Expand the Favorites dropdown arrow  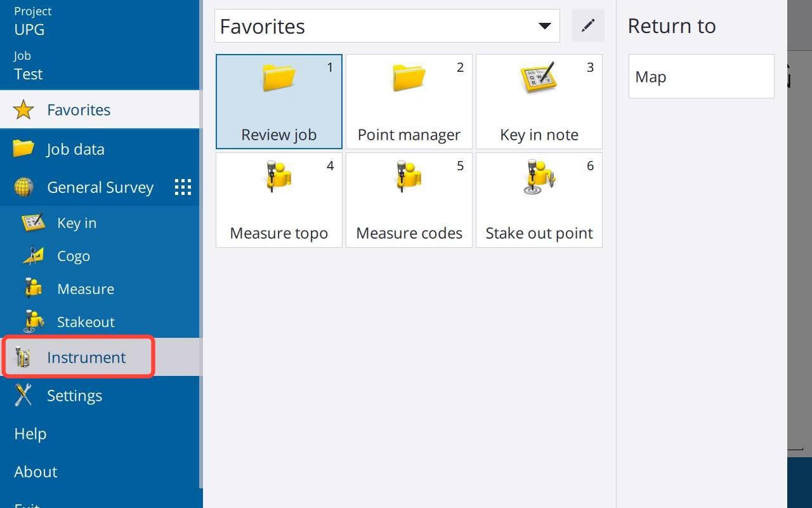[x=544, y=26]
